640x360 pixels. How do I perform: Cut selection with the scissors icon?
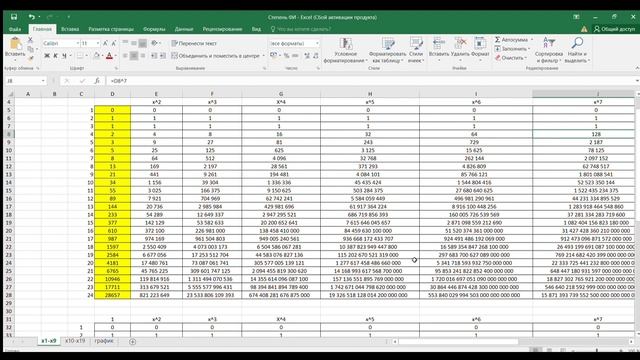(x=30, y=40)
